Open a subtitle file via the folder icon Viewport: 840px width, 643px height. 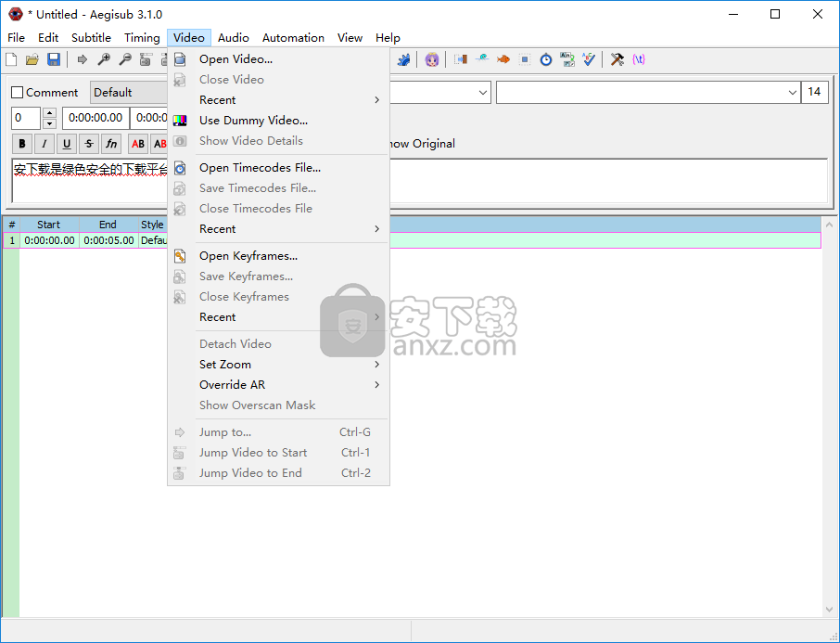click(32, 59)
